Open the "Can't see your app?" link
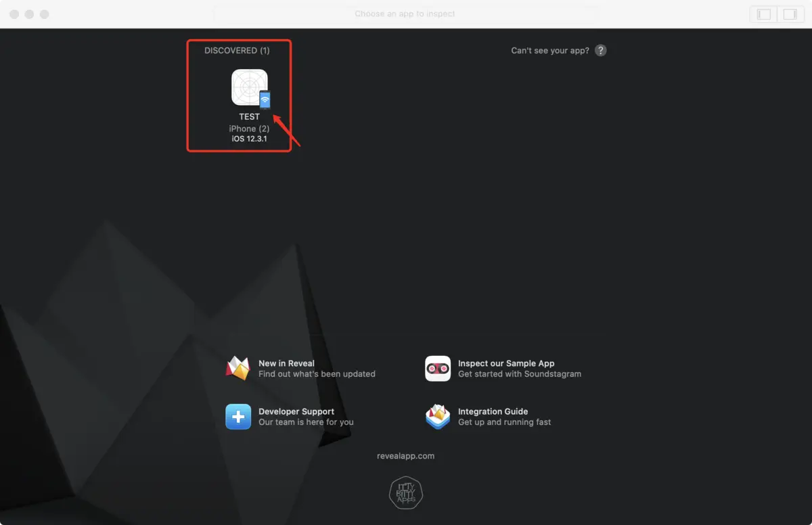 (550, 51)
